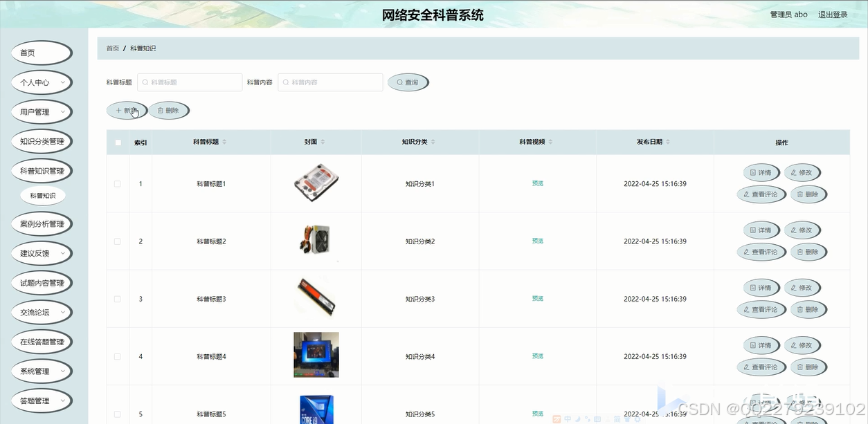
Task: Check the checkbox for row 1
Action: pos(118,183)
